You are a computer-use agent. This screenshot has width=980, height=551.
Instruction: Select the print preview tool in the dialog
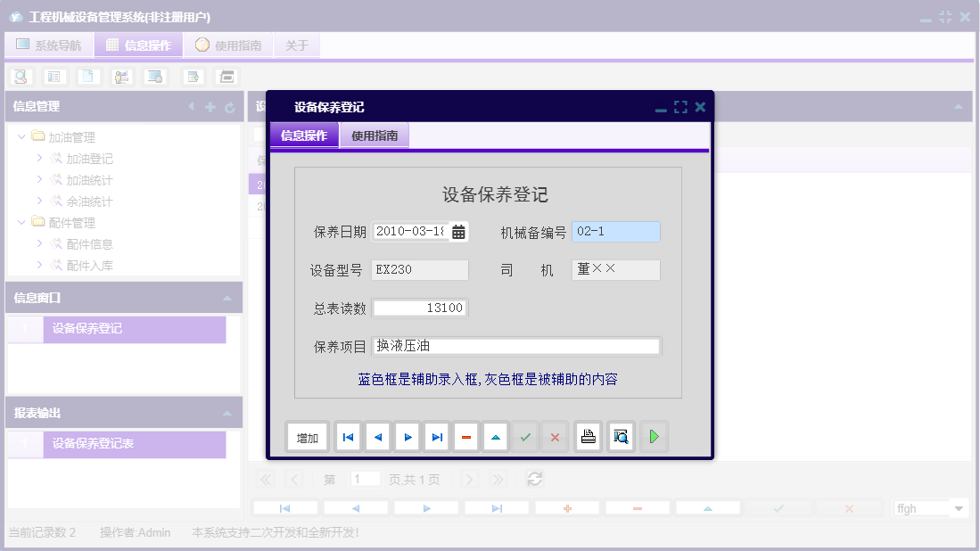[621, 436]
